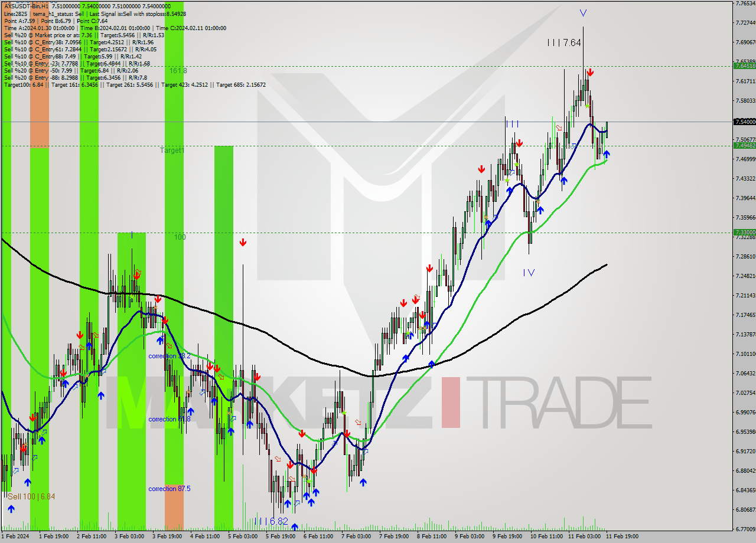Click the 'correction 38.2' label
Screen dimensions: 756x543
point(170,356)
